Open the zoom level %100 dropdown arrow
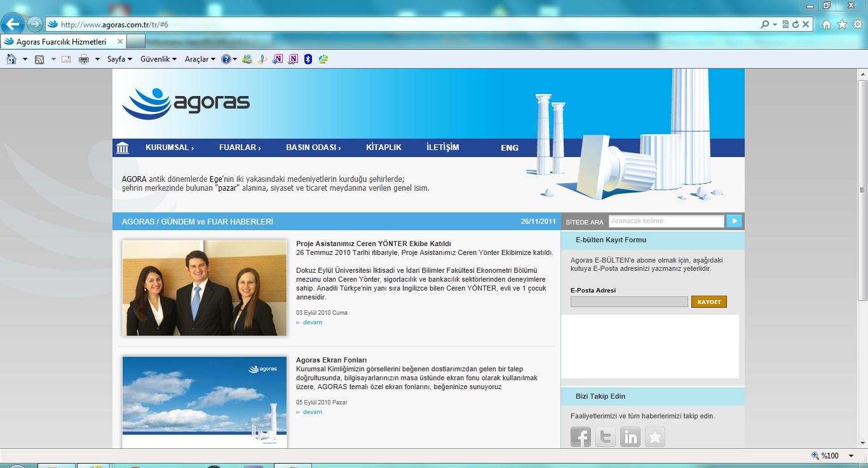Image resolution: width=868 pixels, height=468 pixels. click(851, 456)
